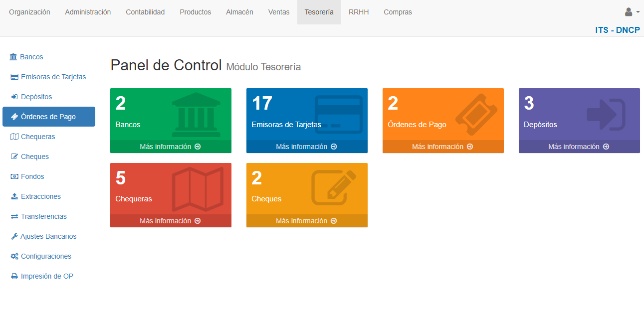Viewport: 644px width, 312px height.
Task: Click the transfer arrows icon for Transferencias
Action: 14,217
